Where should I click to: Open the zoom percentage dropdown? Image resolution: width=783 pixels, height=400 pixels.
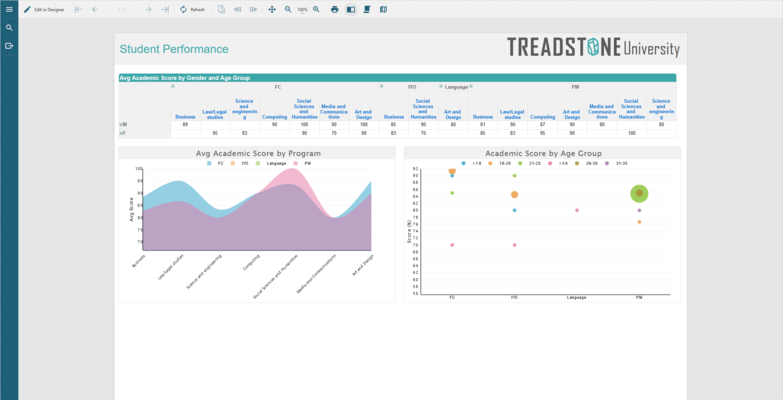click(302, 9)
